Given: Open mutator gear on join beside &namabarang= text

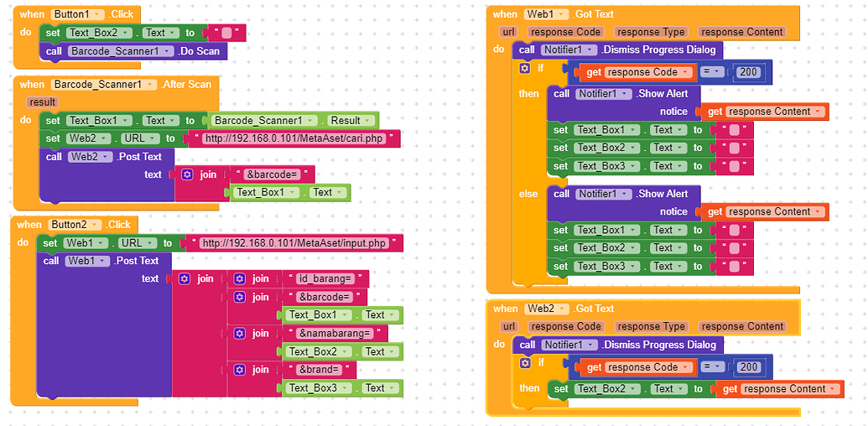Looking at the screenshot, I should [x=240, y=334].
